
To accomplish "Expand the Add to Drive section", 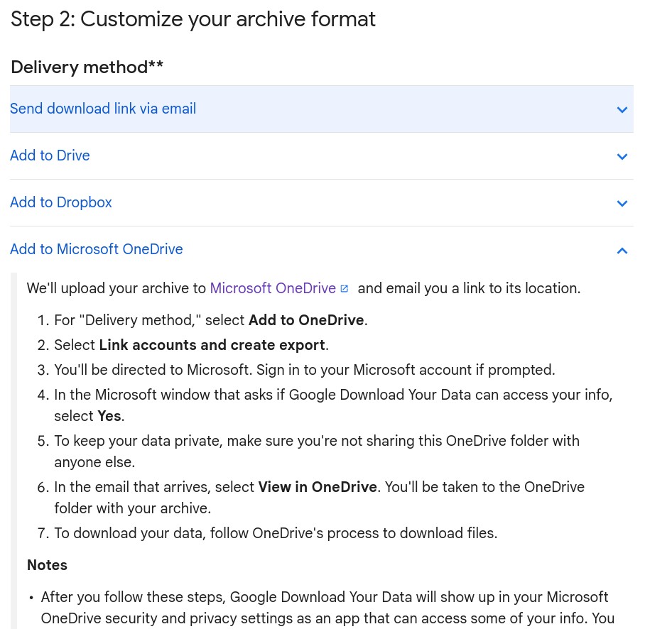I will coord(321,156).
